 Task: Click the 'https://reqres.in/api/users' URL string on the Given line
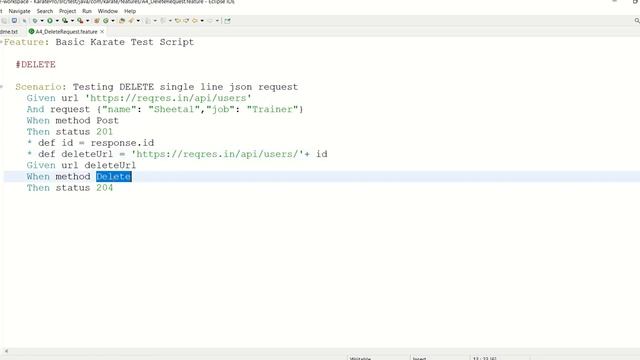point(168,98)
